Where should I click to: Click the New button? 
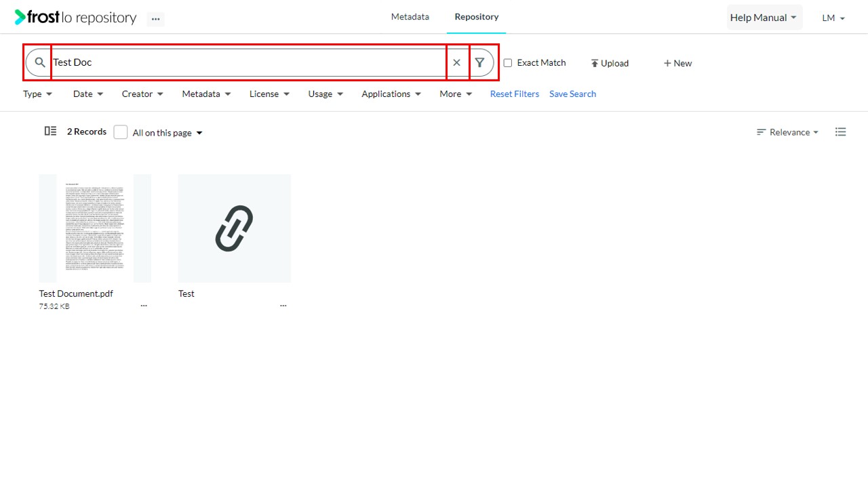[x=677, y=63]
